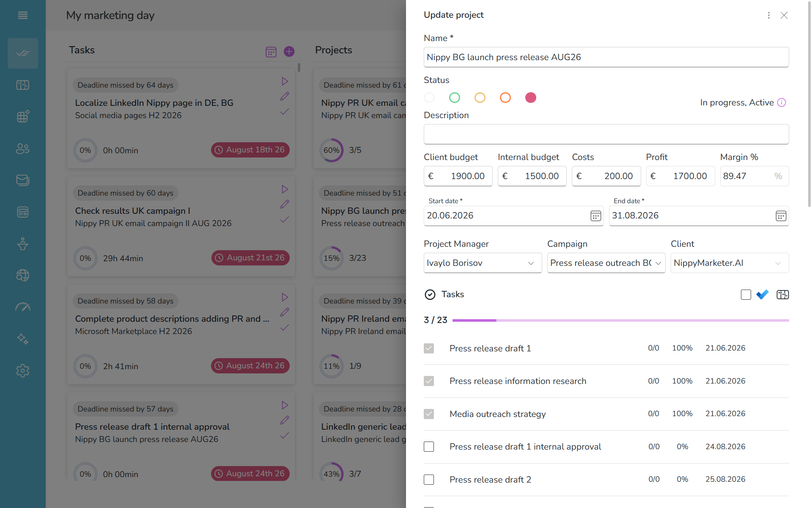The height and width of the screenshot is (508, 812).
Task: Check Press release draft 2 task
Action: click(x=429, y=480)
